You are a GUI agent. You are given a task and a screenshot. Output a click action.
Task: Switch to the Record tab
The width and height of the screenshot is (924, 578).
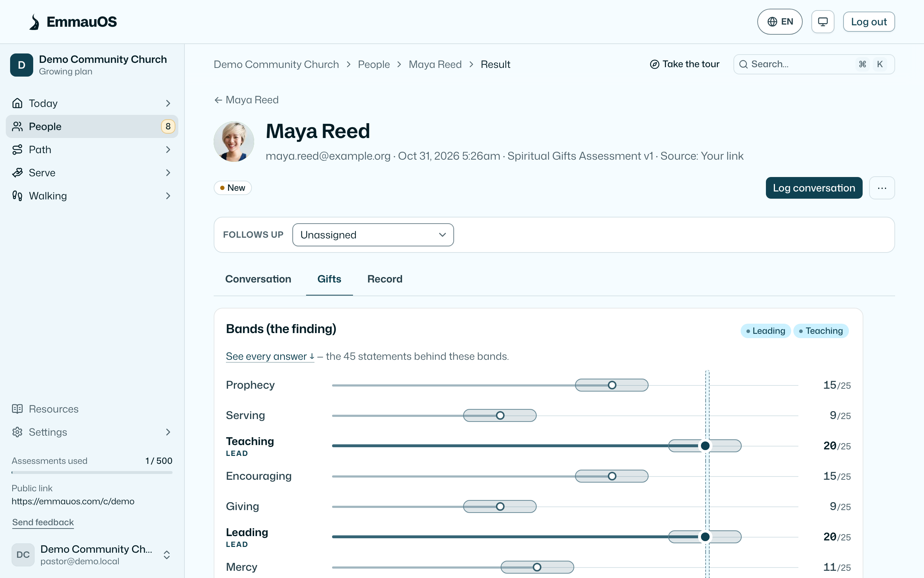385,279
